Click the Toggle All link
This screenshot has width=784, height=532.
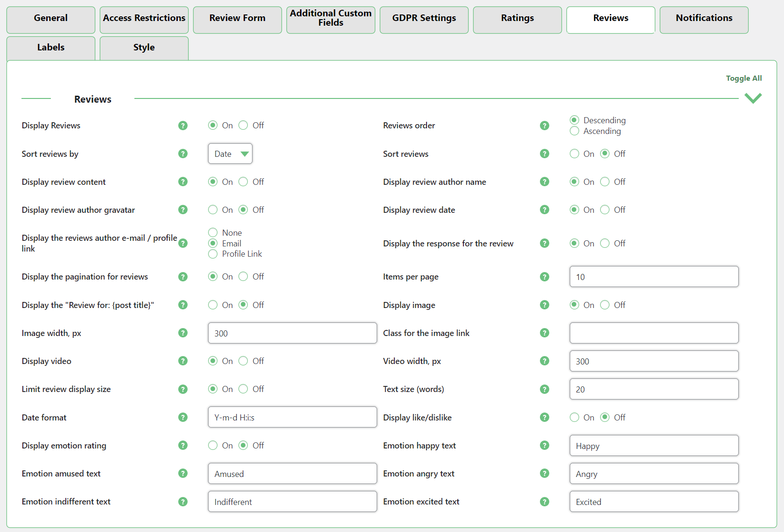743,78
